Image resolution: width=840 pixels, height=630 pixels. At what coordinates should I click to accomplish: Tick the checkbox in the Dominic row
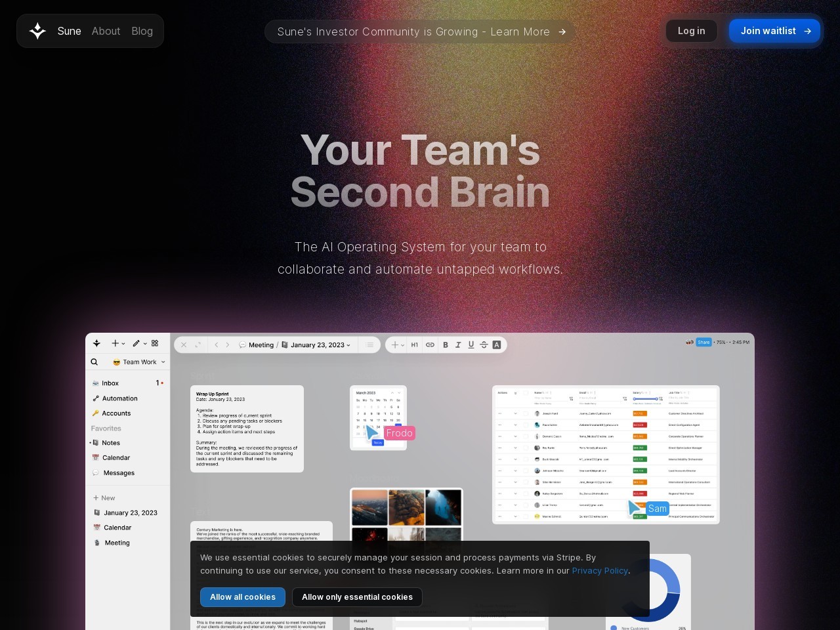click(526, 436)
